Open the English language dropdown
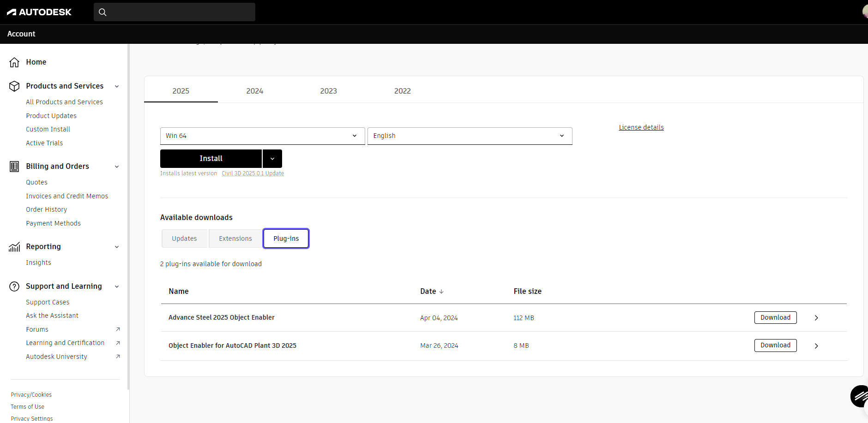 coord(470,136)
